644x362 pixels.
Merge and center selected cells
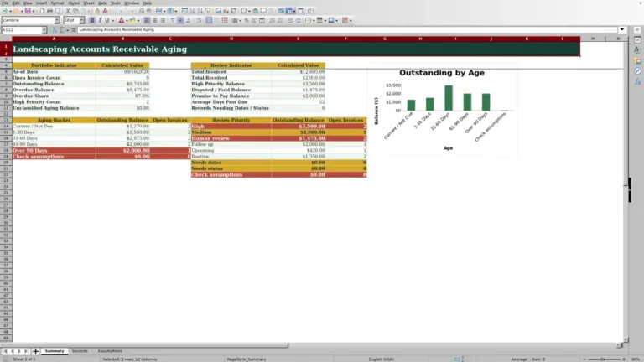point(209,20)
